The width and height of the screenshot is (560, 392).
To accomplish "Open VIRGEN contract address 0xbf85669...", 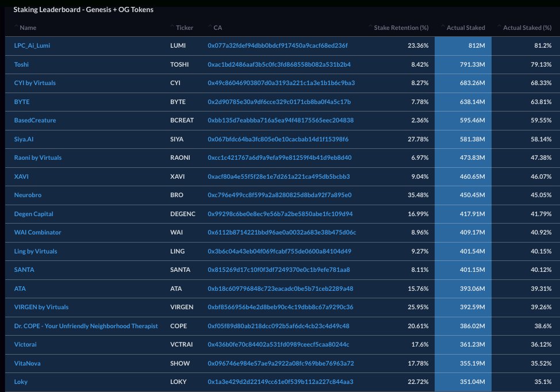I will [x=281, y=307].
